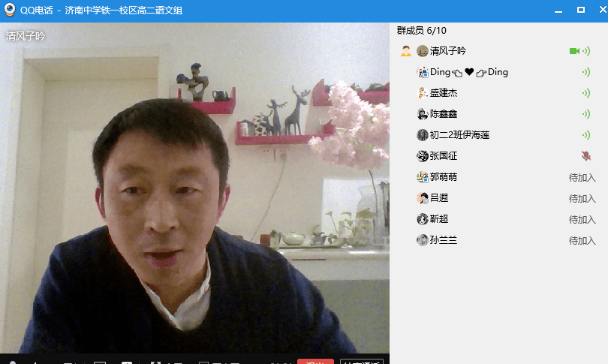Select member name 吕遐

tap(439, 198)
